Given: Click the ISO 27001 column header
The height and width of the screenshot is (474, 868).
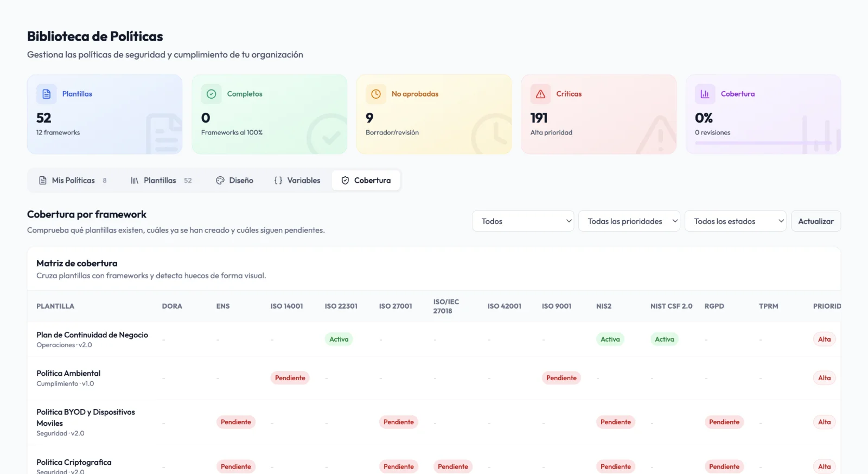Looking at the screenshot, I should point(395,306).
